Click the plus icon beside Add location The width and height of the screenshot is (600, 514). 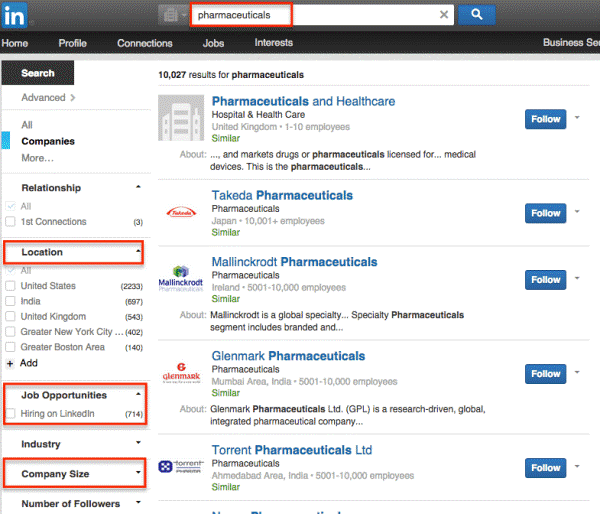coord(10,363)
